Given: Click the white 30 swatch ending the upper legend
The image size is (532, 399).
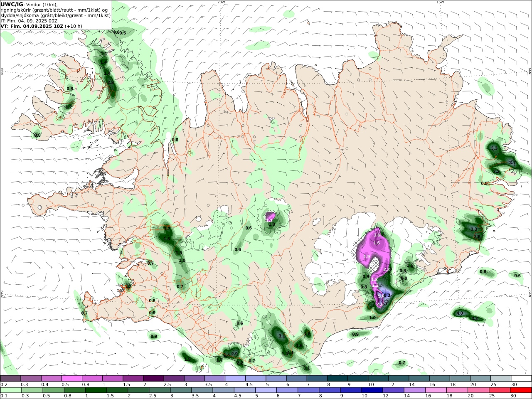Looking at the screenshot, I should pyautogui.click(x=521, y=379).
